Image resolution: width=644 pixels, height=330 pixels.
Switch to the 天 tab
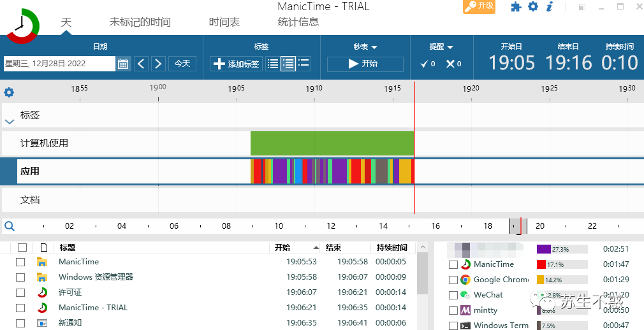pyautogui.click(x=66, y=22)
